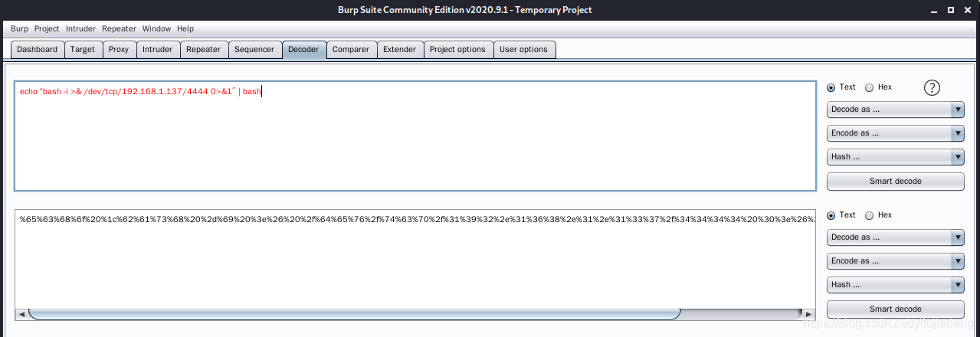Switch to the Repeater tab
This screenshot has width=980, height=337.
pos(204,50)
